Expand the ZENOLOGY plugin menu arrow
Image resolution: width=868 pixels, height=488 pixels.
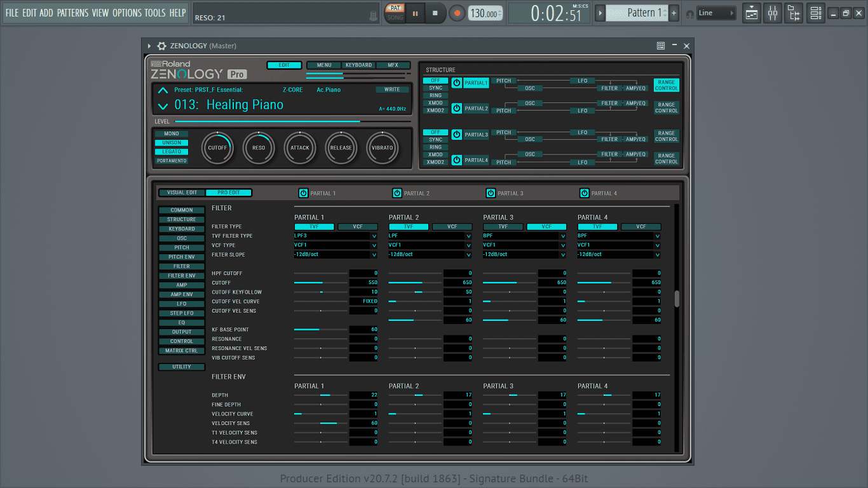click(149, 46)
